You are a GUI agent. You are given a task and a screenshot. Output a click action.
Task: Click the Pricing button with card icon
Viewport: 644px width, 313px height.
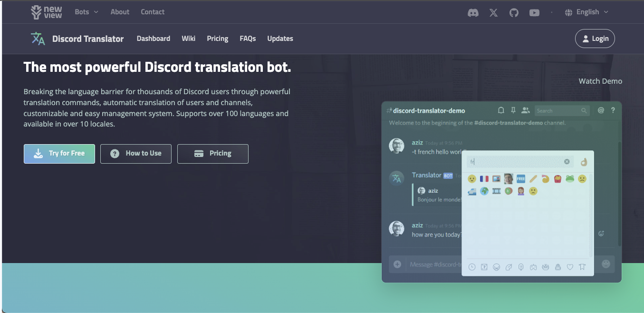tap(213, 154)
